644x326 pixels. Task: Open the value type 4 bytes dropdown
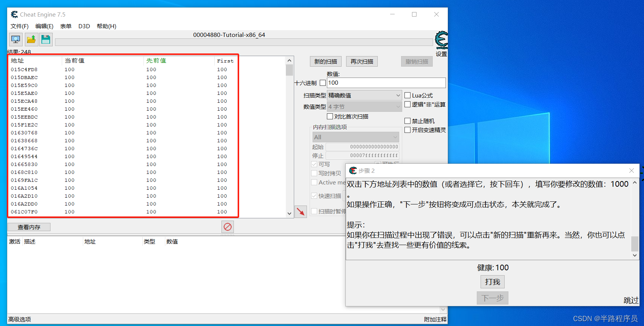point(364,107)
